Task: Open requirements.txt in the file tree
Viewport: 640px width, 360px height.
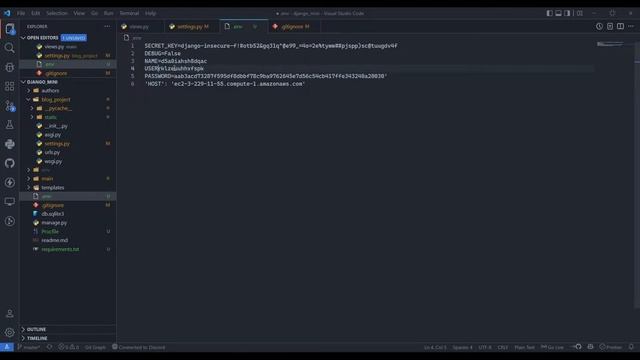Action: pos(60,249)
